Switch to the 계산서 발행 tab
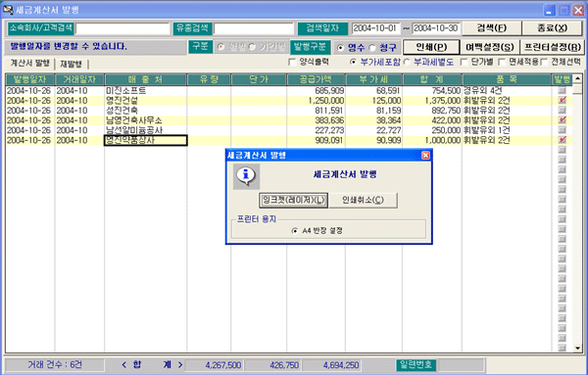The width and height of the screenshot is (588, 375). tap(30, 64)
